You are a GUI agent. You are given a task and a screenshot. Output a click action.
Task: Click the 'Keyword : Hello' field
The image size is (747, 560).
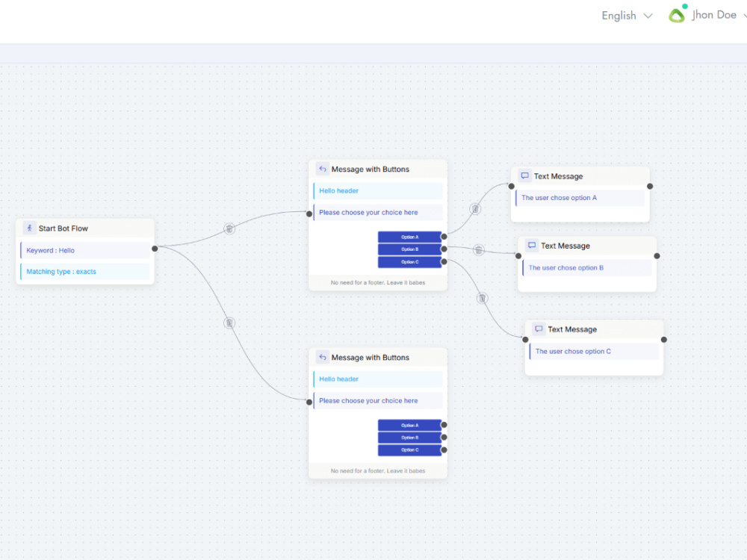tap(85, 250)
